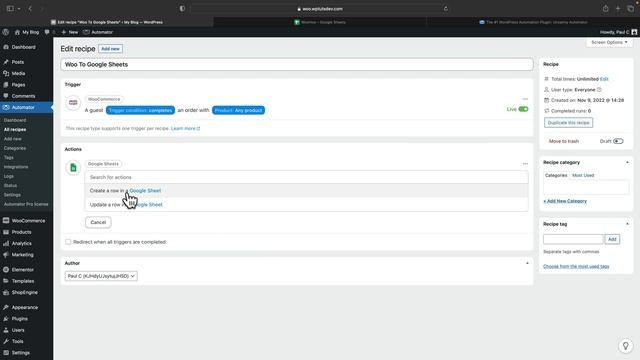
Task: Click Learn more link under trigger
Action: pos(185,129)
